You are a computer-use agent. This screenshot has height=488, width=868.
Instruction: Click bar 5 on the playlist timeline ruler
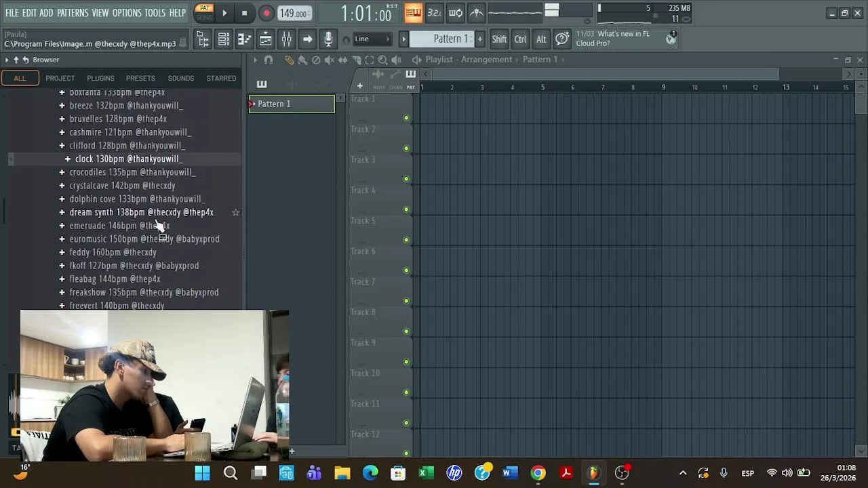[542, 87]
